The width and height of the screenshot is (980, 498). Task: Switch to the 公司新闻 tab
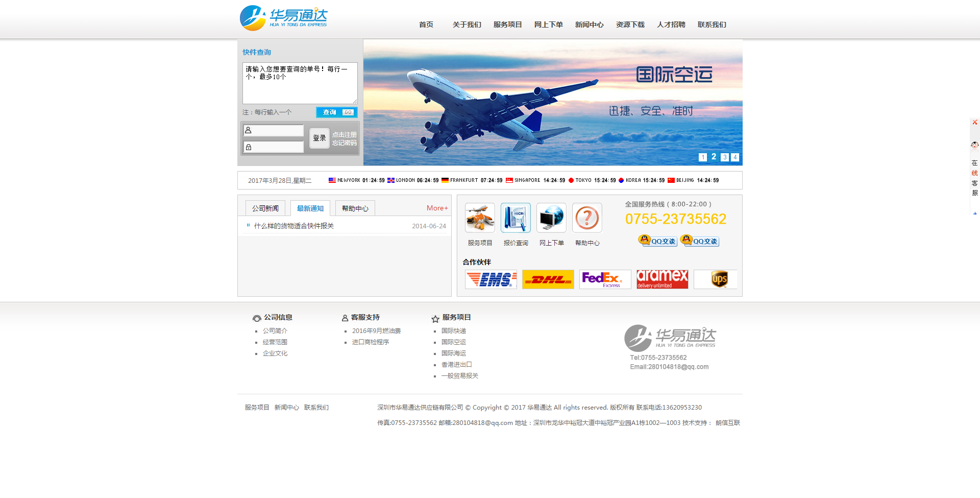[265, 208]
